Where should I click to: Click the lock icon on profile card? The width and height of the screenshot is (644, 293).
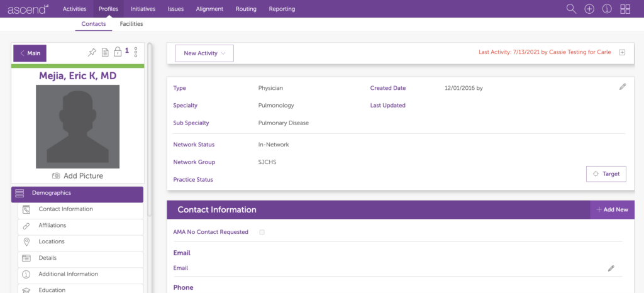(x=118, y=52)
